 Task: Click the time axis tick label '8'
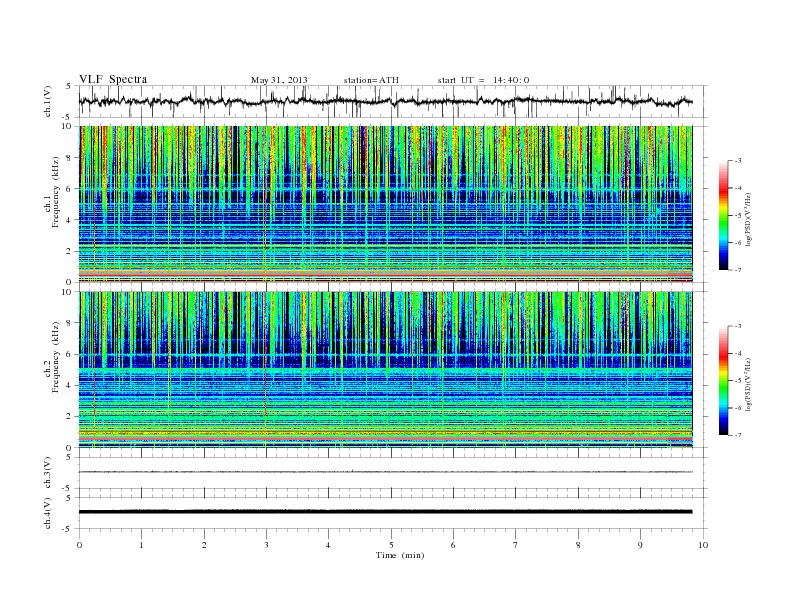(x=578, y=545)
